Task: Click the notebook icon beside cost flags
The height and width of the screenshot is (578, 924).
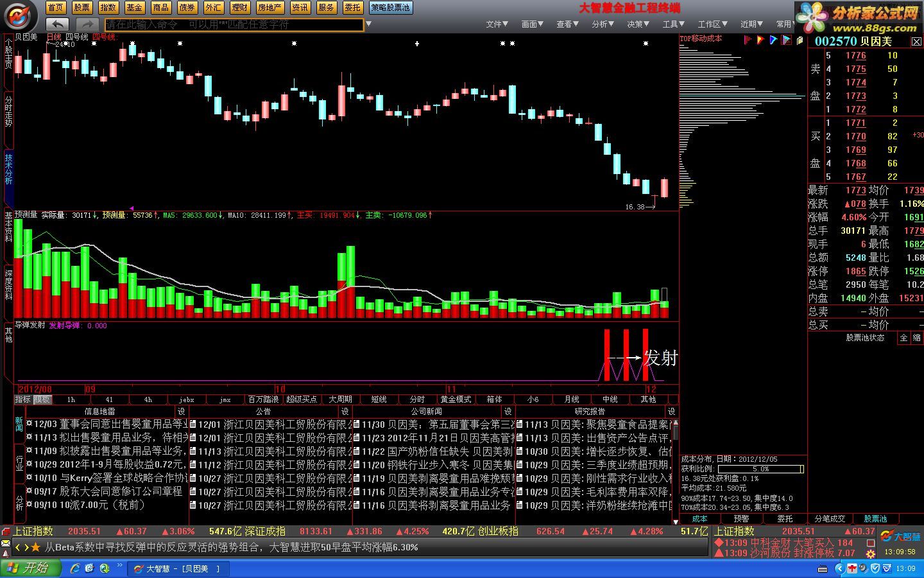Action: (800, 40)
